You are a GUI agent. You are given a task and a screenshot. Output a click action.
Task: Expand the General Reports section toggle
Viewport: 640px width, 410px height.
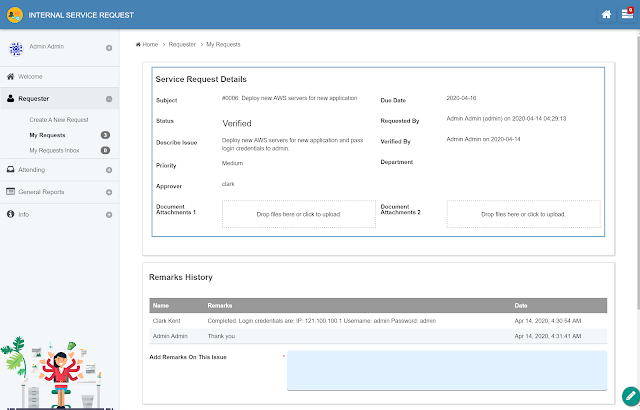tap(109, 192)
